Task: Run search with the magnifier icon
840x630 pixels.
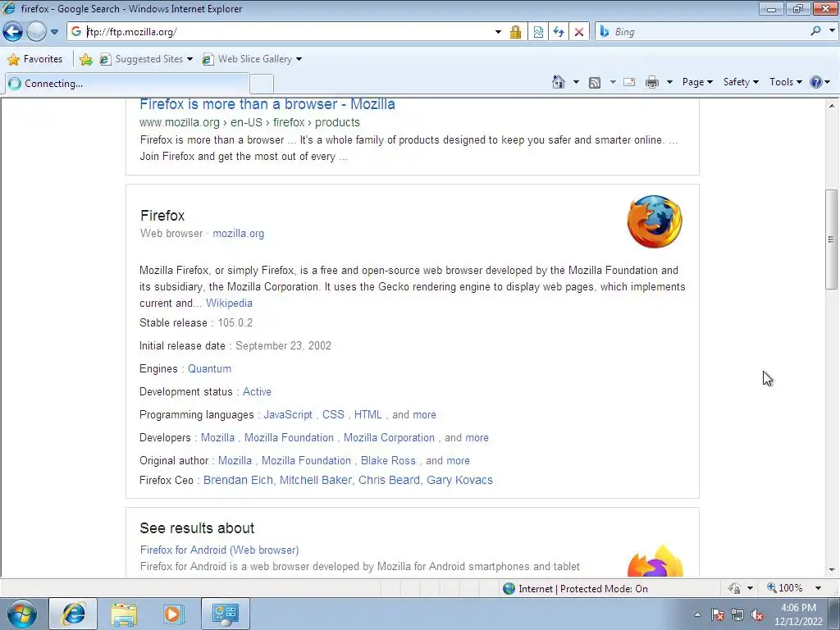Action: (815, 31)
